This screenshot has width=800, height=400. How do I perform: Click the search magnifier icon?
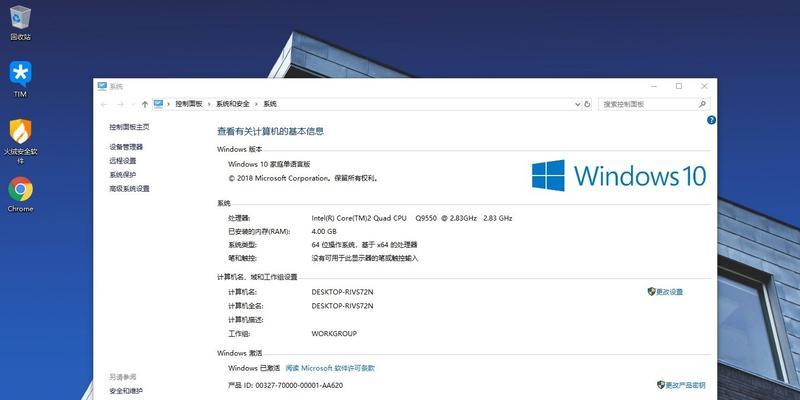(x=702, y=104)
